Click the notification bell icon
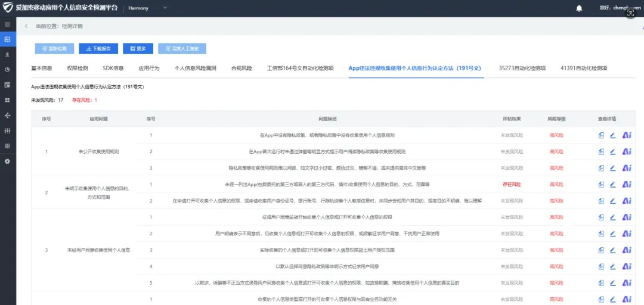Viewport: 644px width, 305px height. point(579,8)
